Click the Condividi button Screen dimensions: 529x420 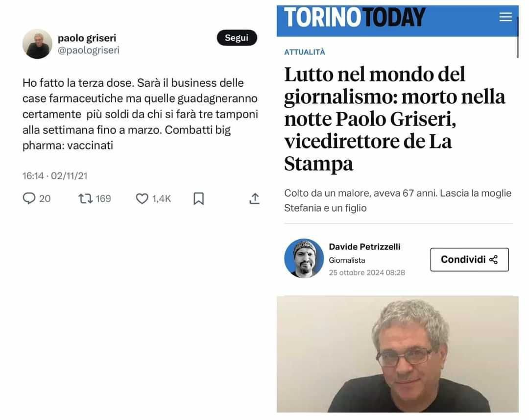click(x=469, y=260)
